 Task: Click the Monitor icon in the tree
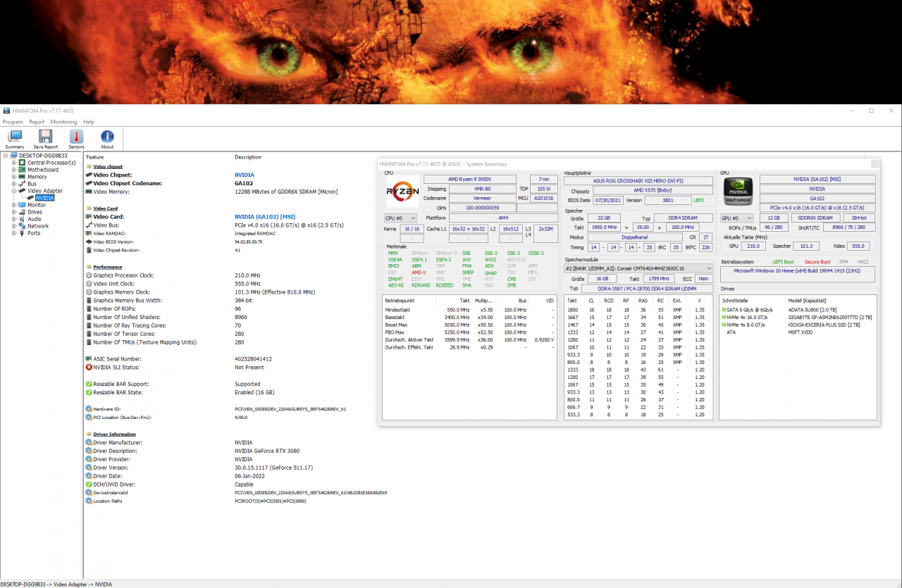pyautogui.click(x=23, y=205)
